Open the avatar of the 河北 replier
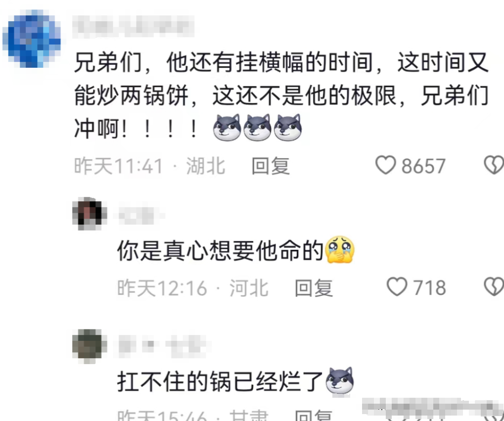Viewport: 504px width, 421px height. coord(90,214)
